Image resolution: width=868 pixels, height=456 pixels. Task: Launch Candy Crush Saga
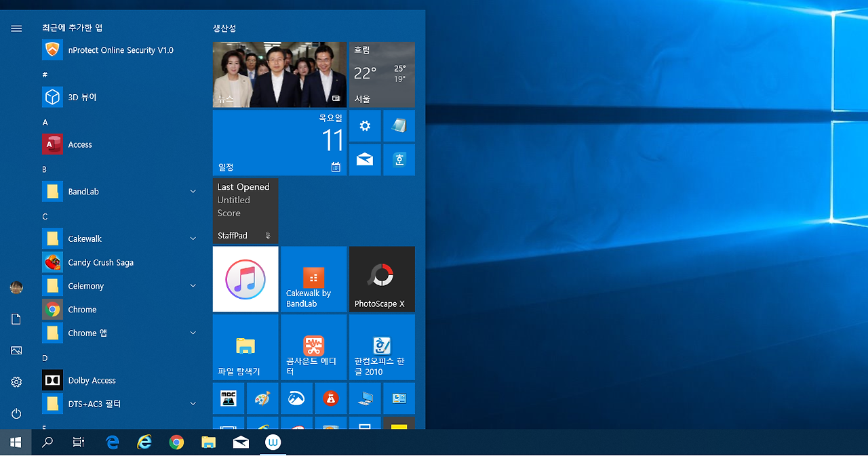tap(121, 262)
